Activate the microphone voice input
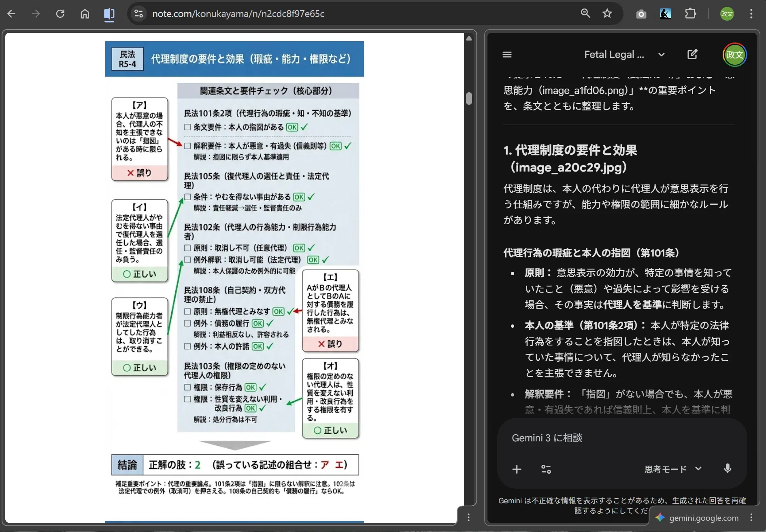The image size is (766, 532). (728, 469)
